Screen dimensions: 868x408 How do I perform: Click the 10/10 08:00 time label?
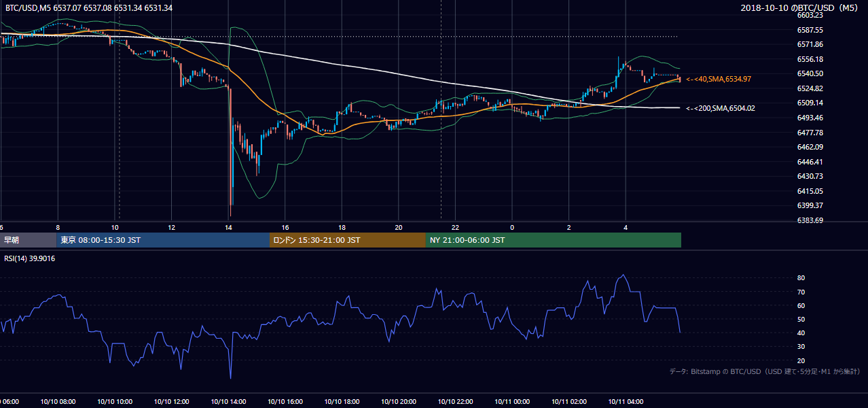click(x=58, y=402)
